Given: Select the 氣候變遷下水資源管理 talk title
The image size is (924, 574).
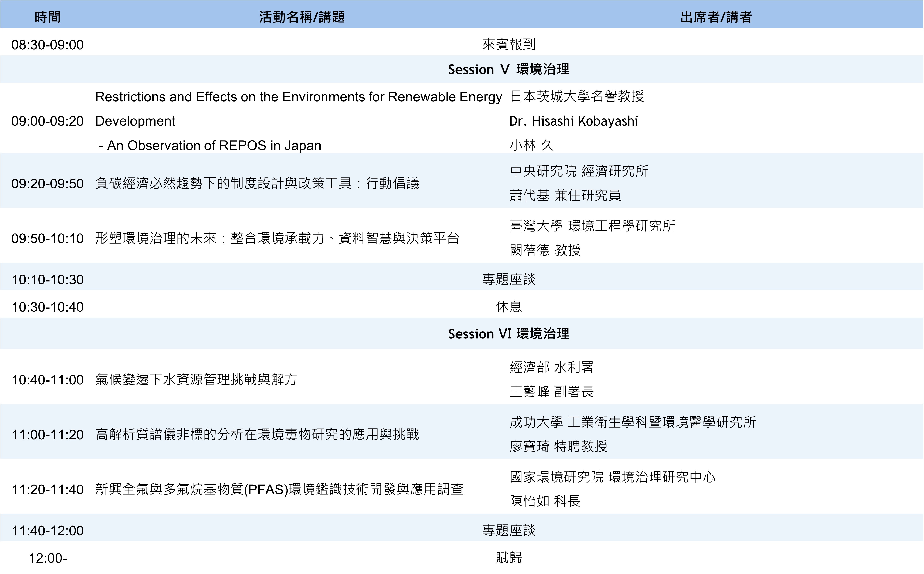Looking at the screenshot, I should (x=196, y=380).
